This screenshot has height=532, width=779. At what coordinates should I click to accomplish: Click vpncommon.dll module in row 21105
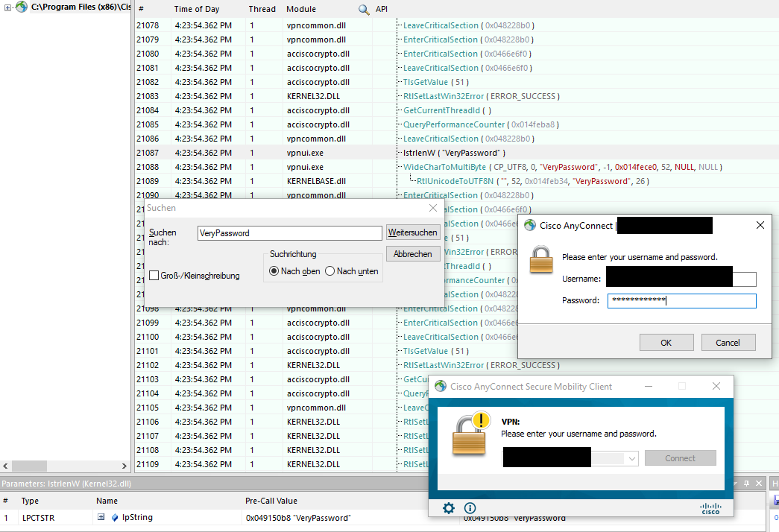coord(316,408)
